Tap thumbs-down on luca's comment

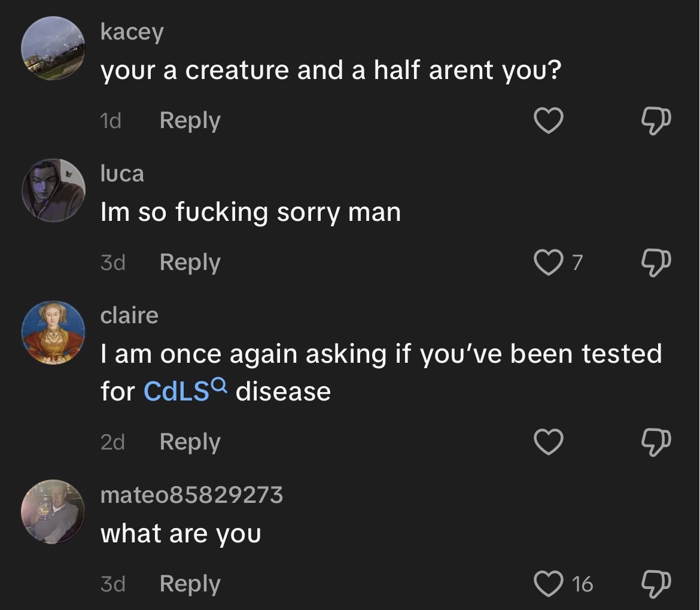click(656, 263)
